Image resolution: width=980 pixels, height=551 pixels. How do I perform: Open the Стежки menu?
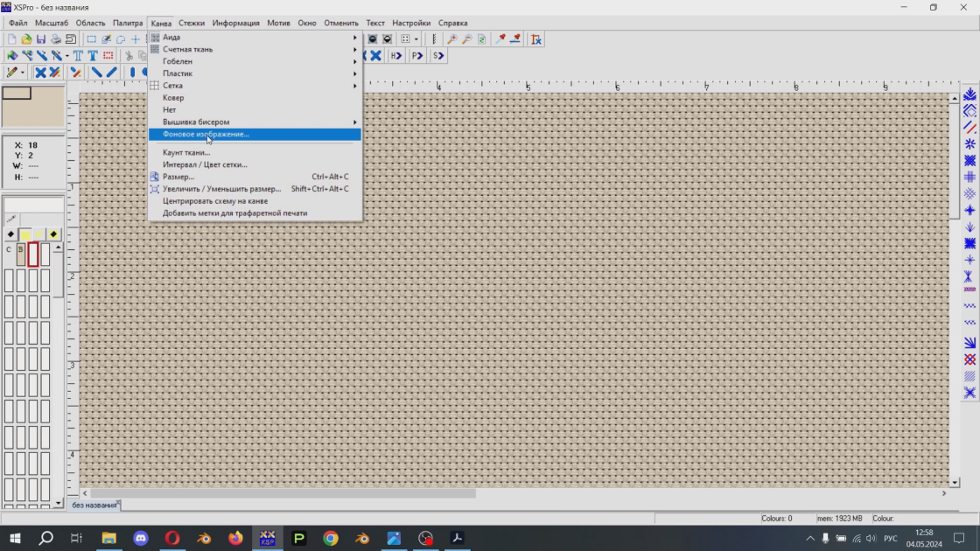pyautogui.click(x=192, y=23)
